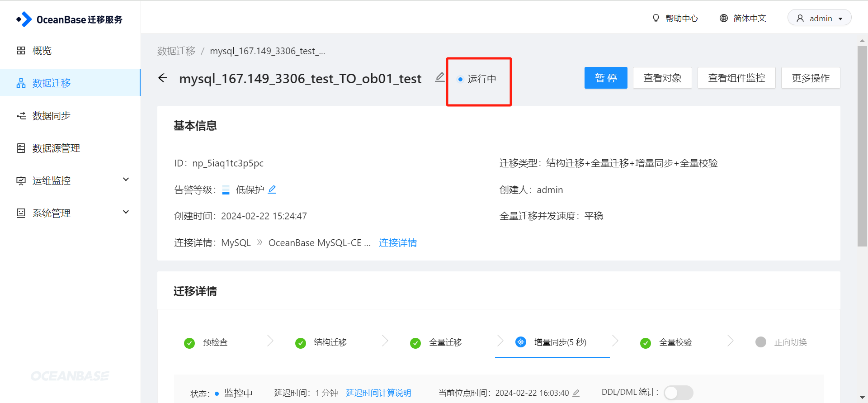868x403 pixels.
Task: Click the 监控中 status text
Action: click(x=238, y=393)
